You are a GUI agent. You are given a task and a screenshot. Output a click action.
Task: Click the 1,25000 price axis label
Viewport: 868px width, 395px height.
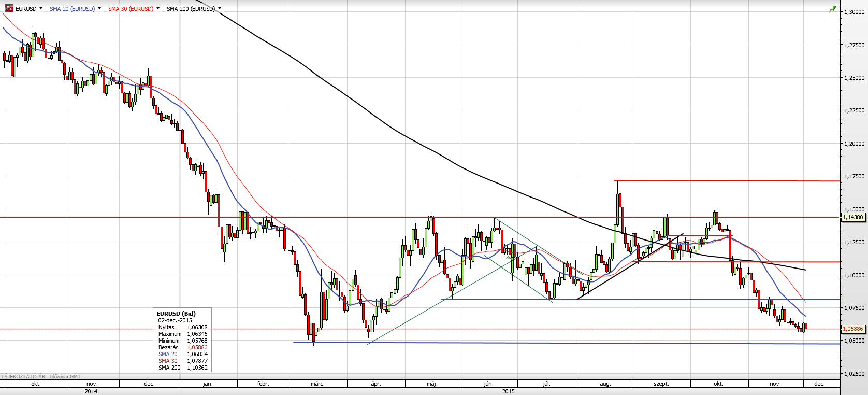[854, 78]
